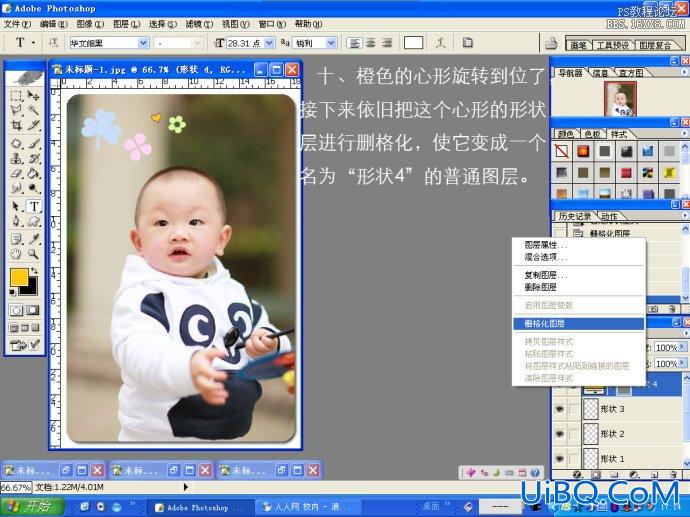Select the Rectangular Marquee tool

[16, 96]
